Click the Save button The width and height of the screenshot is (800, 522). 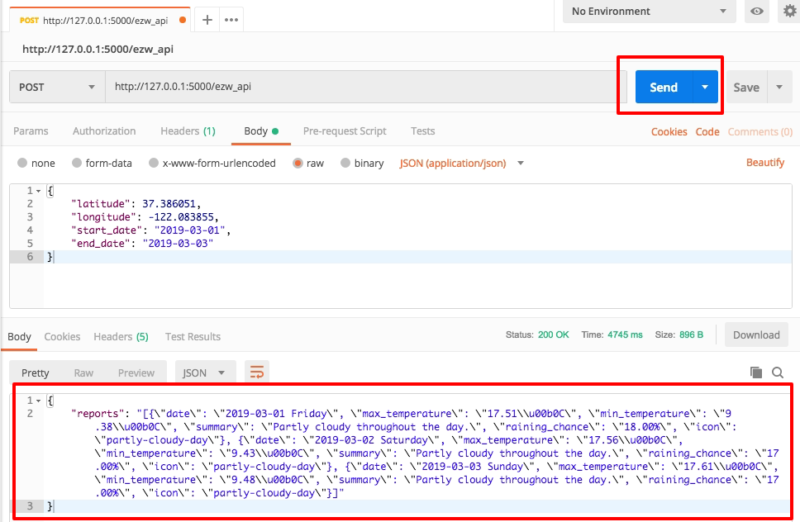coord(746,87)
